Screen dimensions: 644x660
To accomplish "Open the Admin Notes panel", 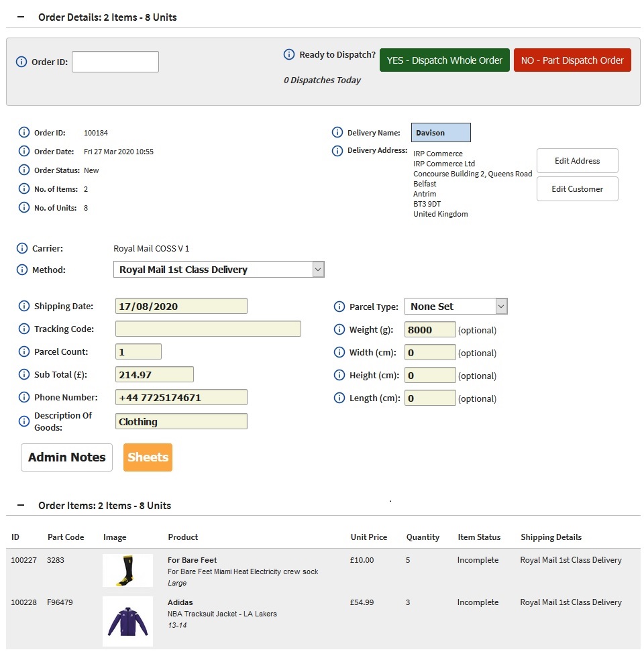I will point(66,457).
